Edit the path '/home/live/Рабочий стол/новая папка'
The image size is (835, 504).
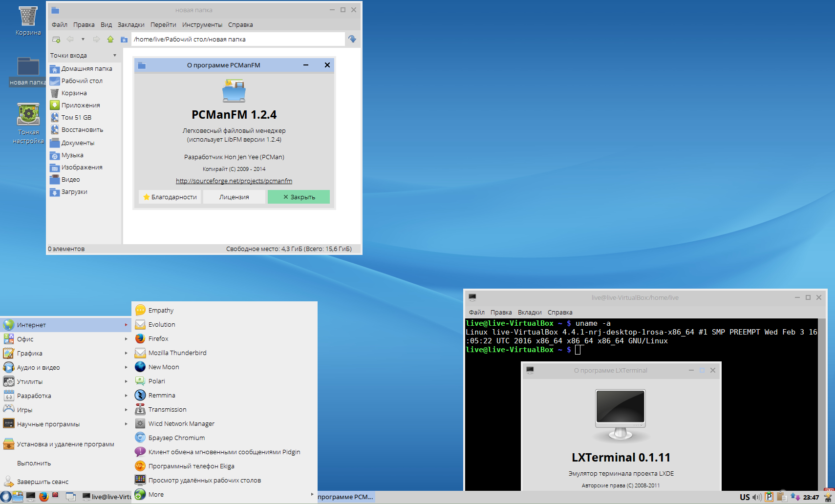click(x=238, y=39)
